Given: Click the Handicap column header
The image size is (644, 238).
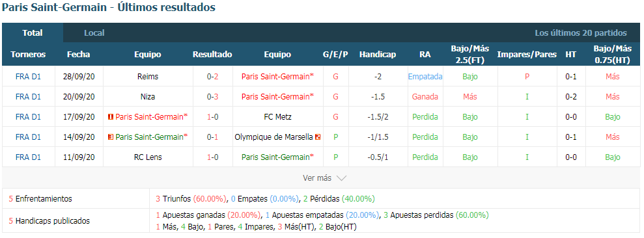Looking at the screenshot, I should (x=378, y=54).
